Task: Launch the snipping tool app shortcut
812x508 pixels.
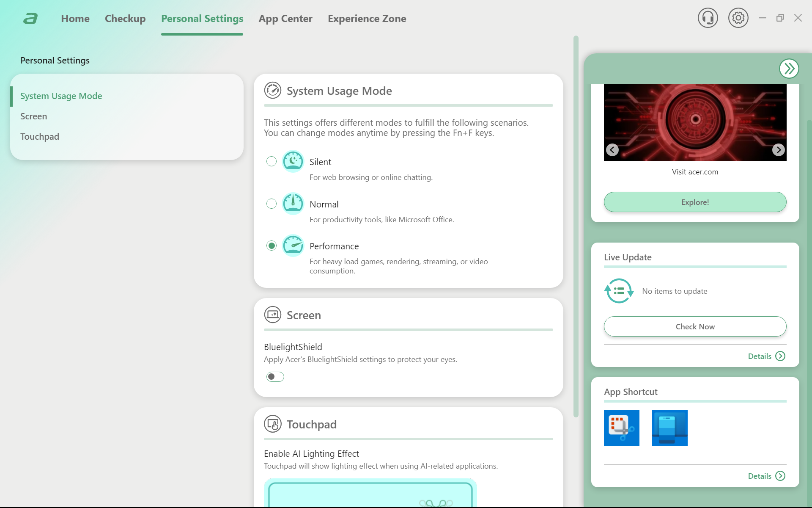Action: point(622,428)
